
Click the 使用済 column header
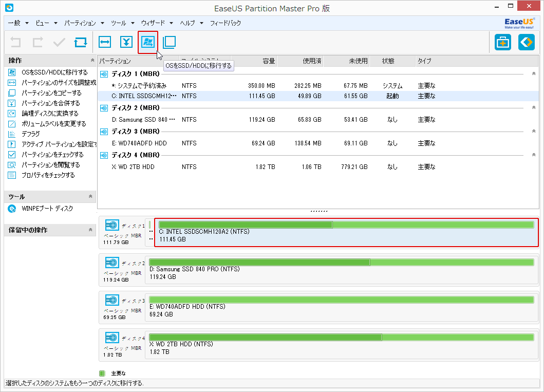[300, 61]
